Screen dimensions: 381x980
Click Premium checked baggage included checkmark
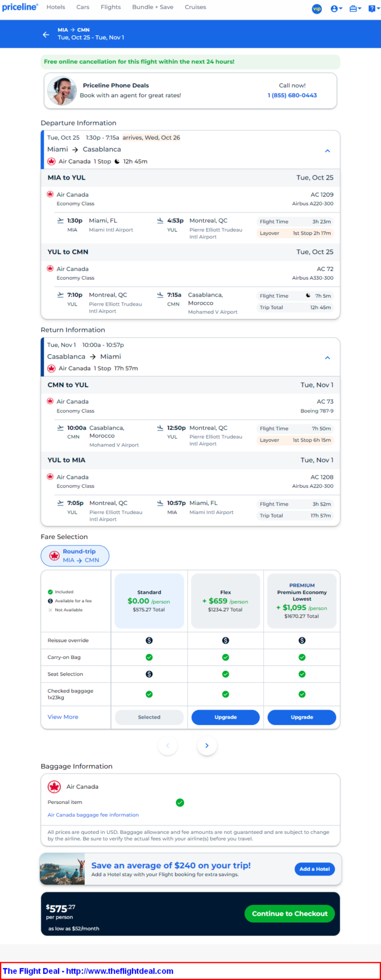tap(302, 694)
